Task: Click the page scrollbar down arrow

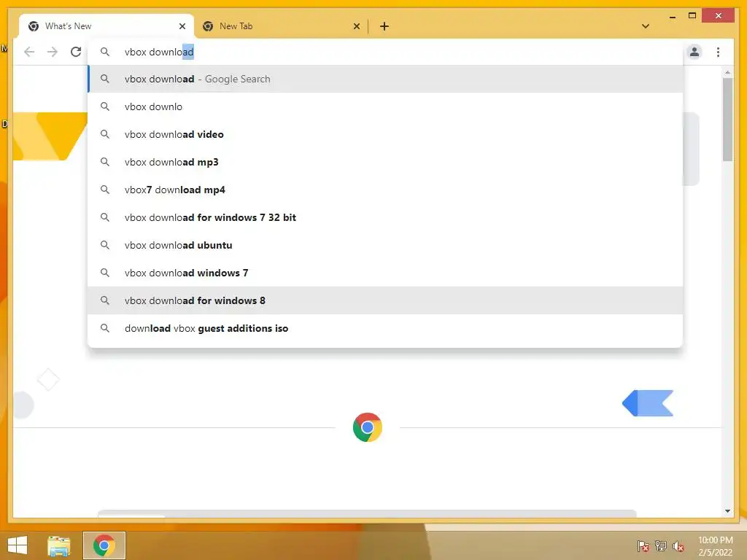Action: coord(727,511)
